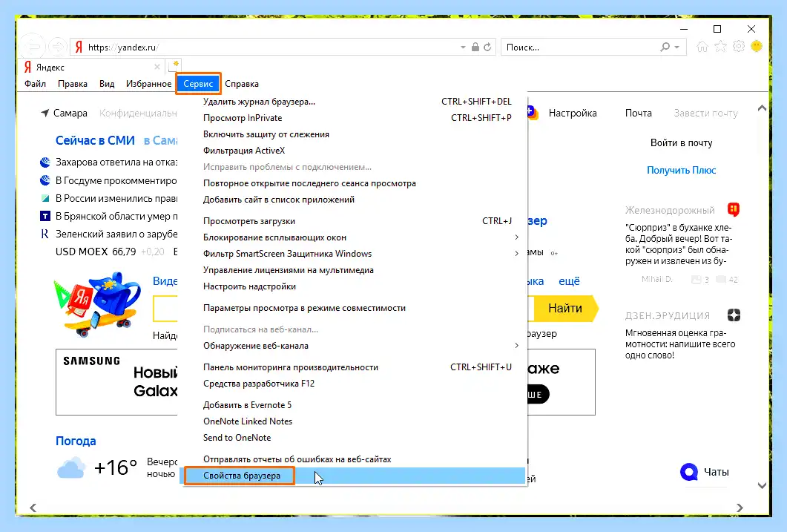Click the Чаты chat bubble icon
Image resolution: width=787 pixels, height=532 pixels.
[689, 472]
